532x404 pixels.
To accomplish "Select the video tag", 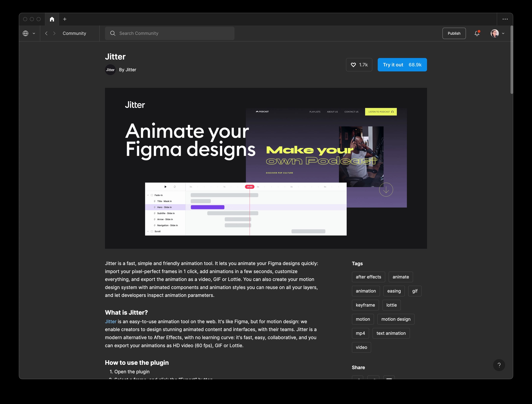I will (x=361, y=347).
